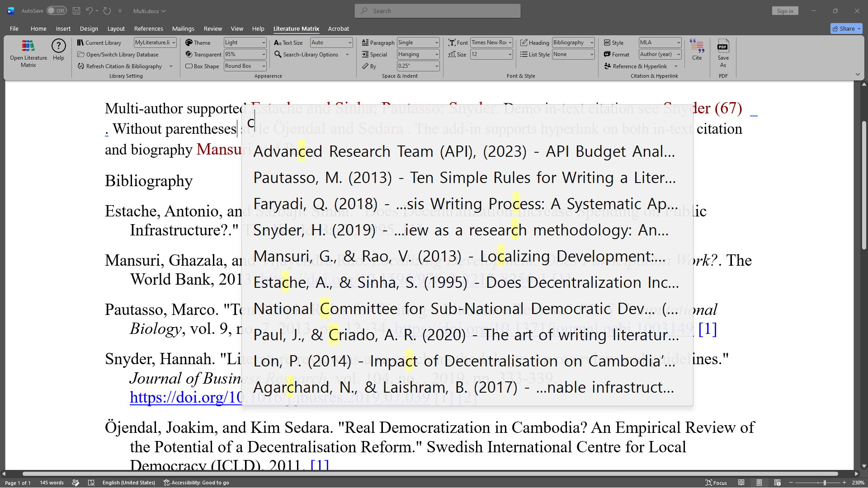The height and width of the screenshot is (488, 868).
Task: Undo the last action
Action: 90,11
